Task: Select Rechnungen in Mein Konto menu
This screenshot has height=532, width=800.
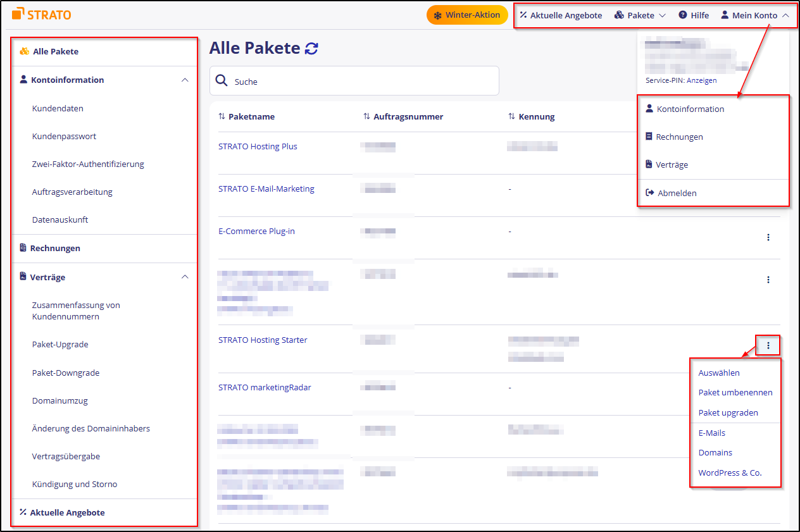Action: [x=679, y=137]
